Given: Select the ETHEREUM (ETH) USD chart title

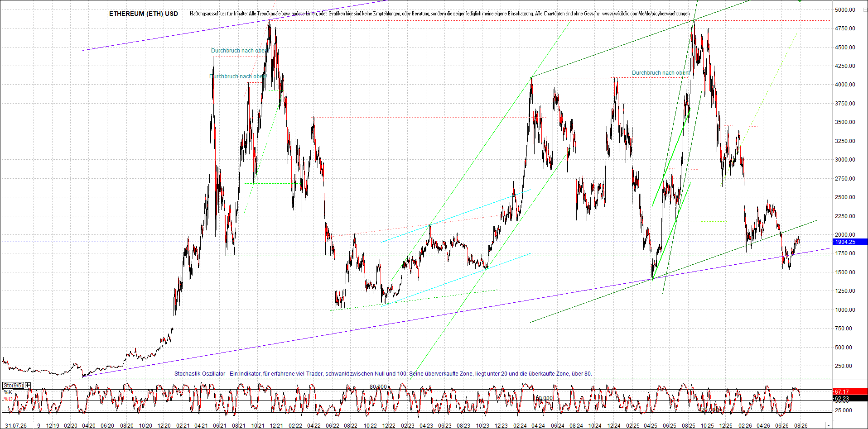Looking at the screenshot, I should (x=144, y=14).
